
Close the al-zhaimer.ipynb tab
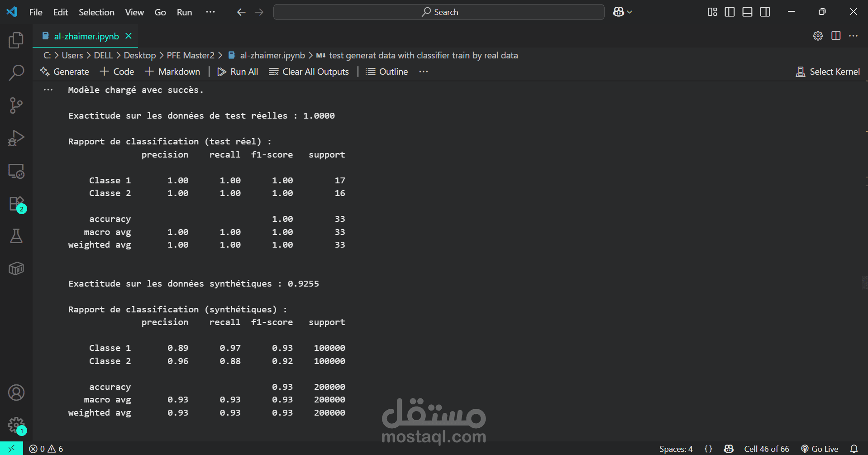pos(129,36)
